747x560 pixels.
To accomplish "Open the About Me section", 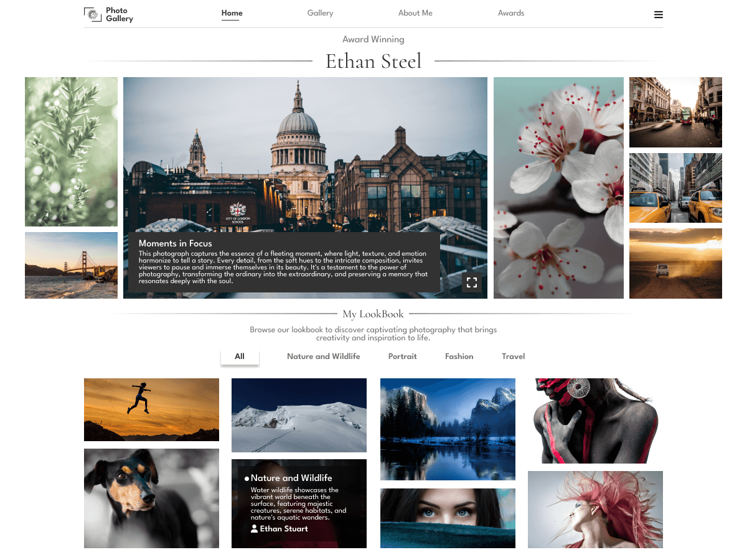I will 415,12.
